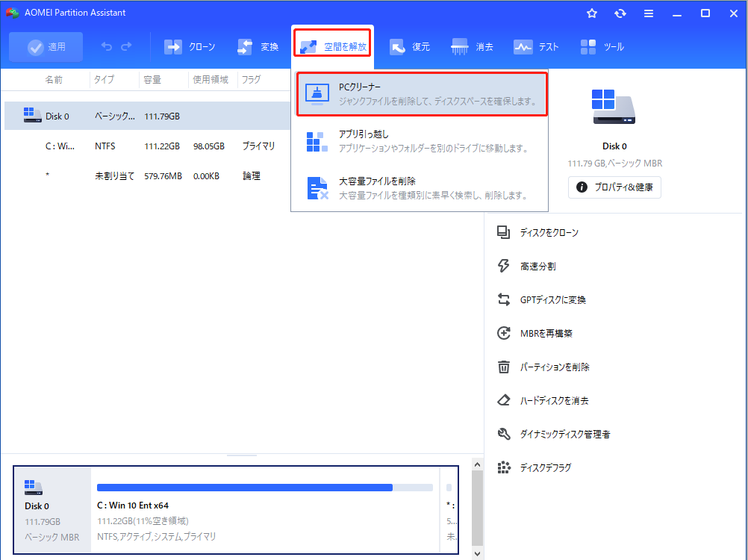The width and height of the screenshot is (748, 560).
Task: Click the C: partition usage bar
Action: tap(265, 488)
